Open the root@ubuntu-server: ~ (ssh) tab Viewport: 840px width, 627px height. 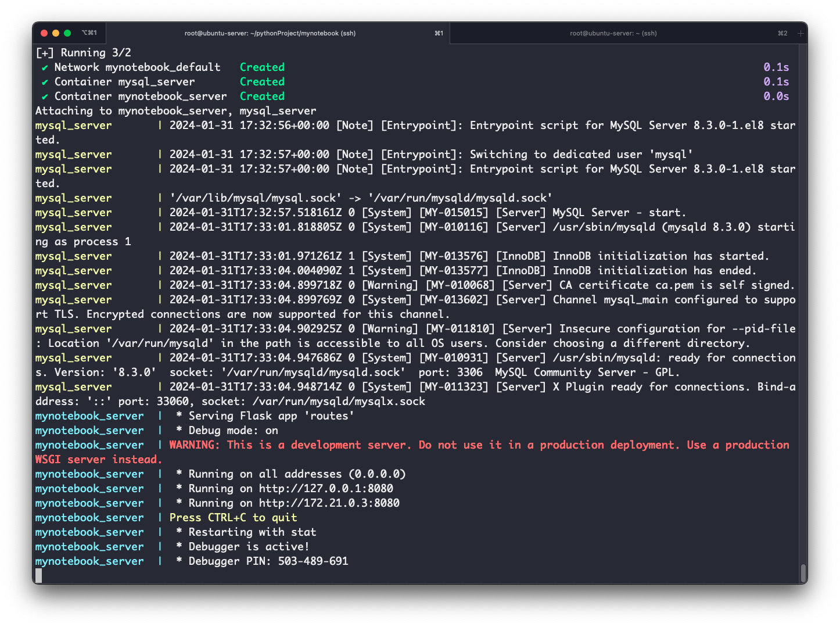pos(613,33)
